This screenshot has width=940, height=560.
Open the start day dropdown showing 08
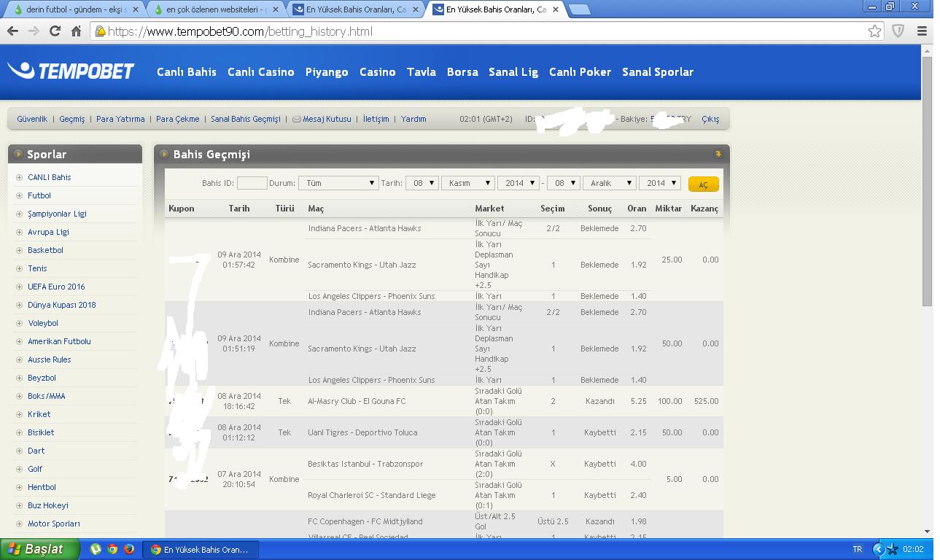point(422,183)
